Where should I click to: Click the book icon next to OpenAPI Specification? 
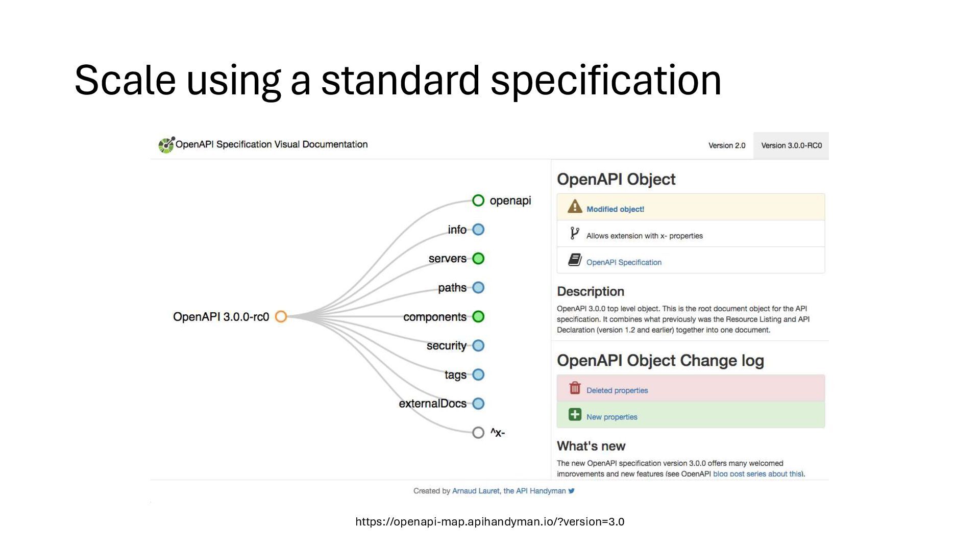coord(575,260)
